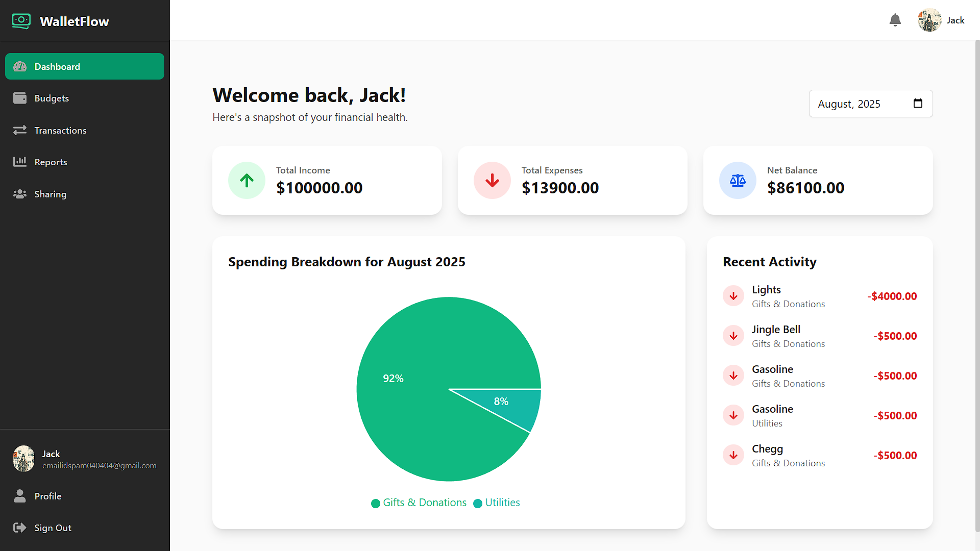980x551 pixels.
Task: Open the Sharing page
Action: [x=85, y=194]
